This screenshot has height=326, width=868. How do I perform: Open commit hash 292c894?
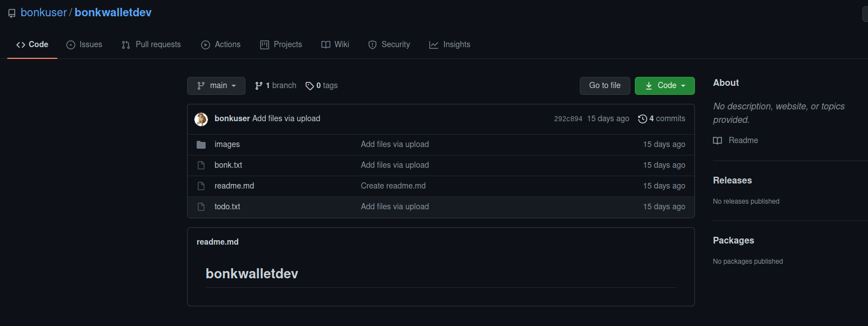point(568,119)
